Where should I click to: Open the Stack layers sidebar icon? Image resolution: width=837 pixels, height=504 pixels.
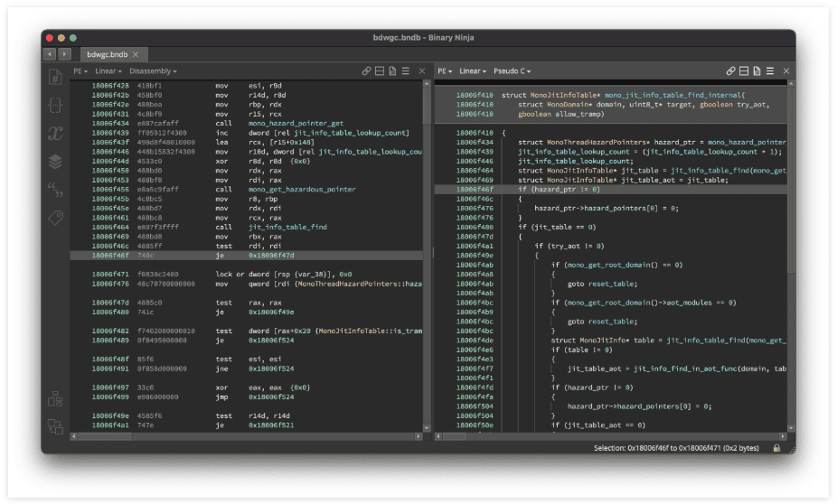click(x=55, y=161)
